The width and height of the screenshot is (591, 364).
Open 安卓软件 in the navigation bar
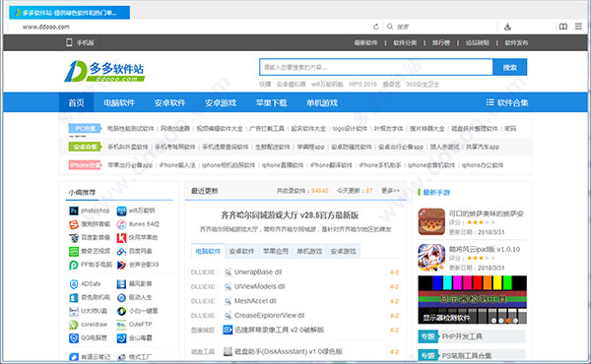[x=169, y=102]
